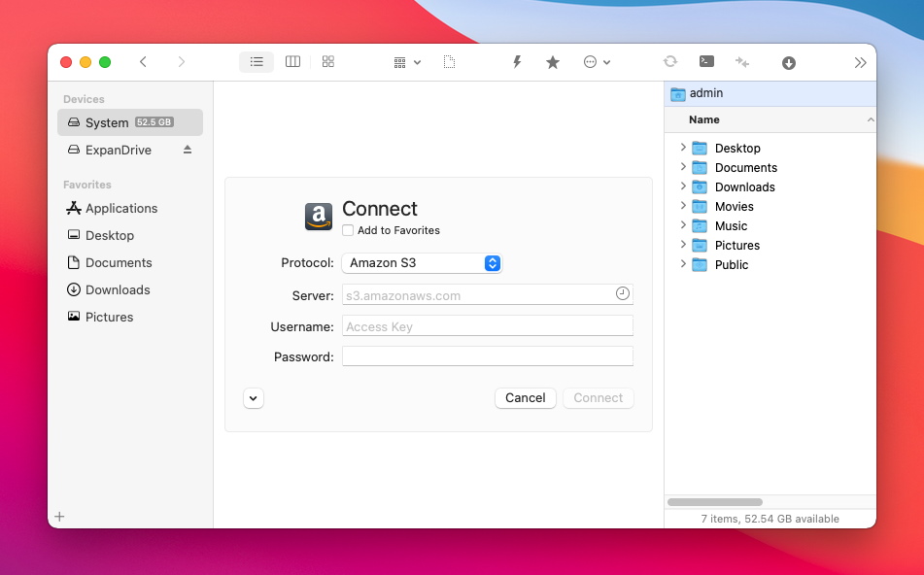924x575 pixels.
Task: Open the arrange-by grid dropdown in toolbar
Action: coord(407,62)
